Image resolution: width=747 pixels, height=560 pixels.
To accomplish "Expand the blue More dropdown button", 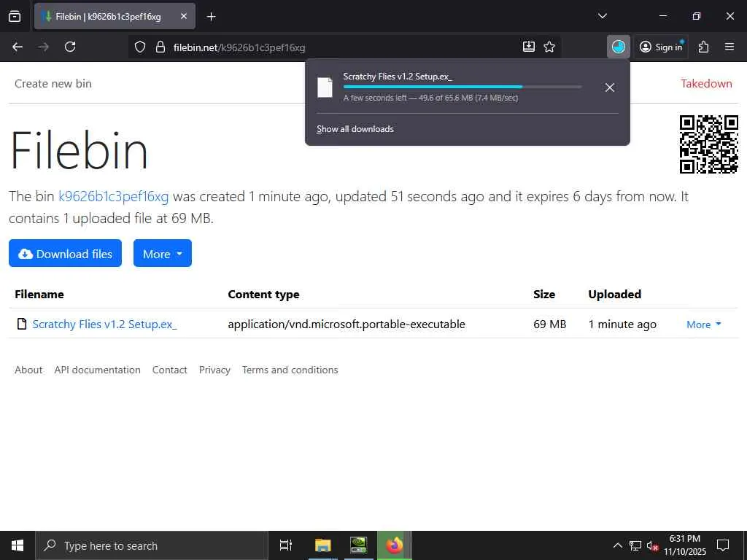I will (163, 253).
